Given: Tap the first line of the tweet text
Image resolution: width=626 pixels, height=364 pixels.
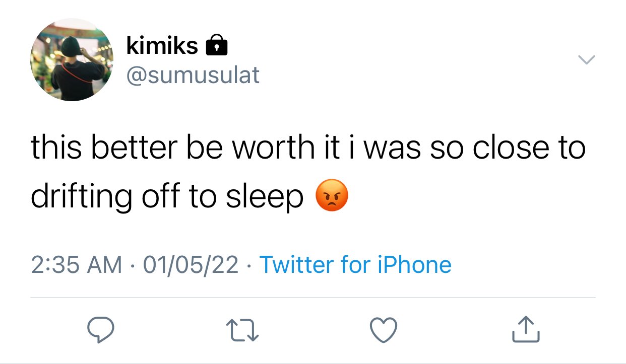Looking at the screenshot, I should (308, 147).
